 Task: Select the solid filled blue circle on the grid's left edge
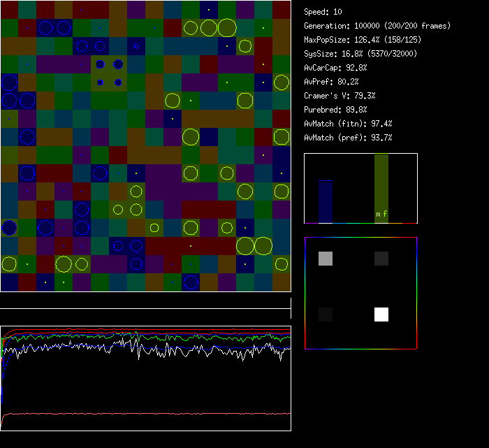(x=8, y=228)
